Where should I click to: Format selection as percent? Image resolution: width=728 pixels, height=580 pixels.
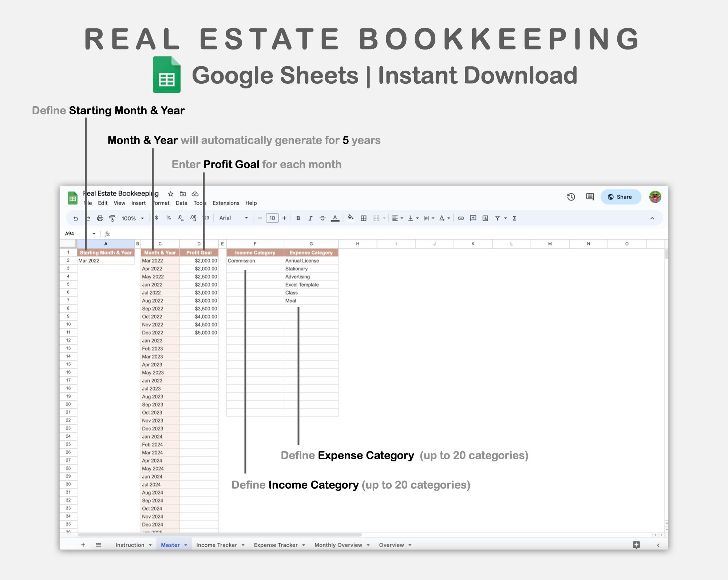pos(168,218)
